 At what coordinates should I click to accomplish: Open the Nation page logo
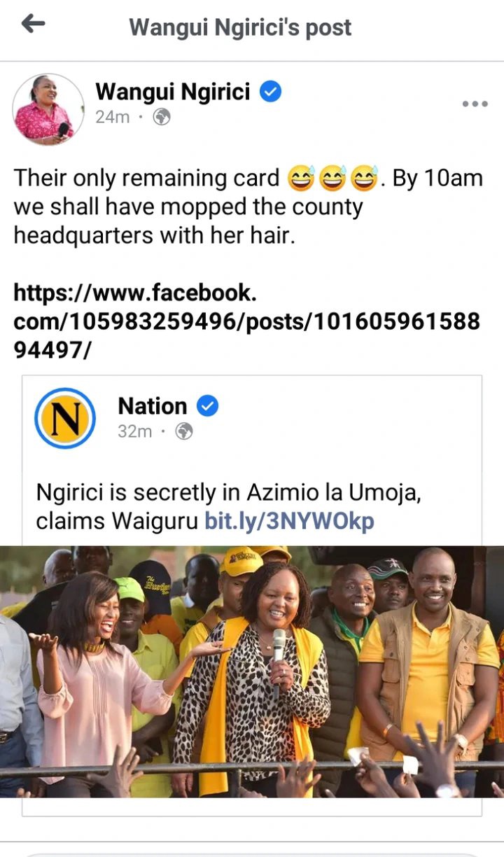pos(65,418)
